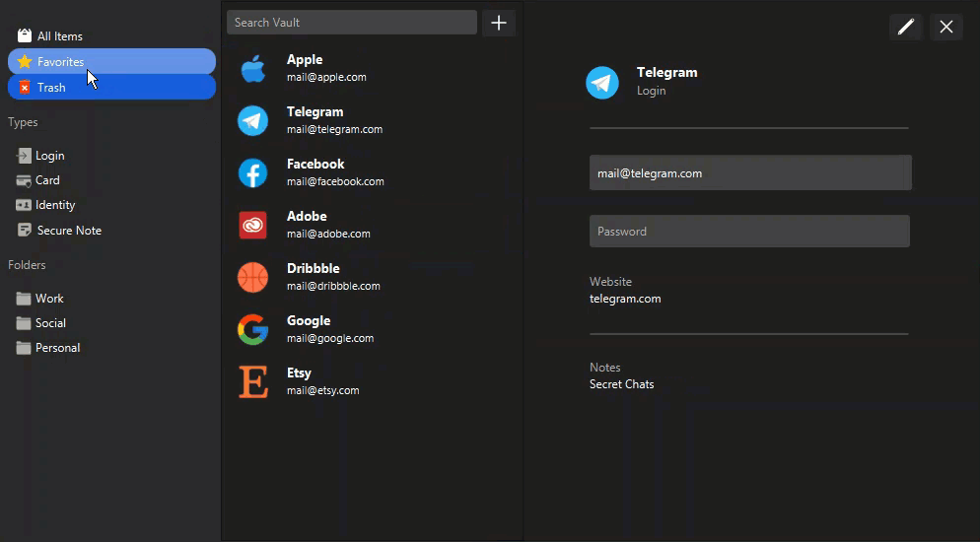
Task: Click the Apple logo in the list
Action: 253,68
